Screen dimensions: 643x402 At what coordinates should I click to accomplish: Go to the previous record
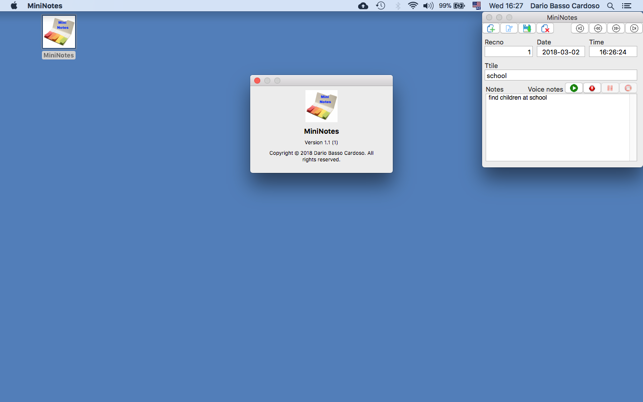[x=598, y=28]
